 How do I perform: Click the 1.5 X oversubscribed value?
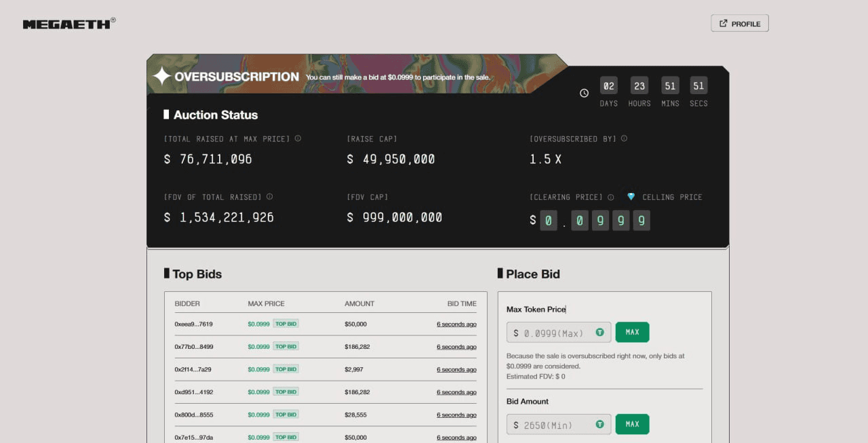[x=545, y=159]
